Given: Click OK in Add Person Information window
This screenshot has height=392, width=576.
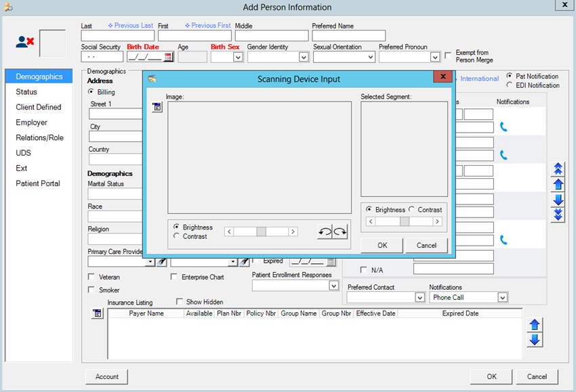Looking at the screenshot, I should (491, 376).
